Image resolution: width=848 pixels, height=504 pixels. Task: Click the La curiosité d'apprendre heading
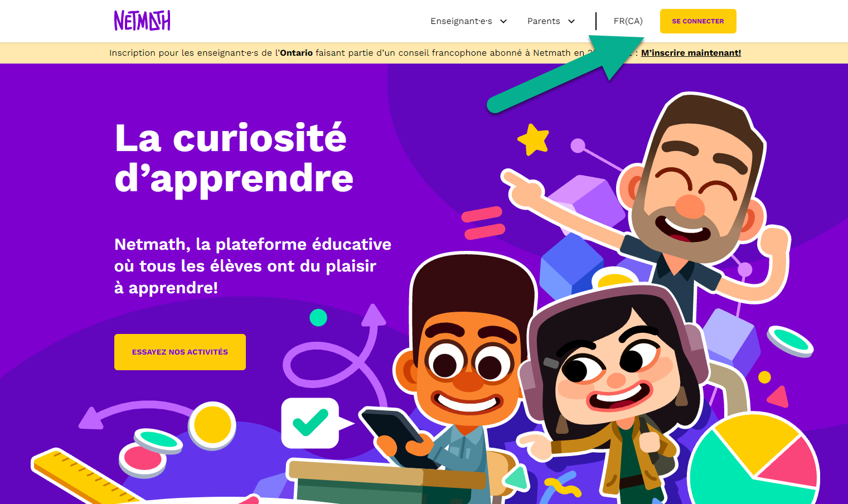pyautogui.click(x=234, y=158)
